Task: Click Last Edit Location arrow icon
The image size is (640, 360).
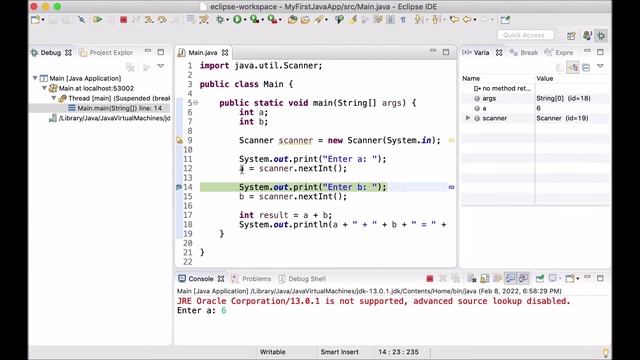Action: point(453,19)
